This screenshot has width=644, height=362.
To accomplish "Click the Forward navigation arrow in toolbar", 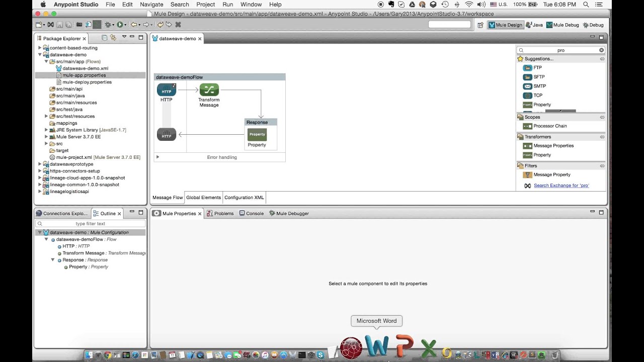I will pos(145,25).
